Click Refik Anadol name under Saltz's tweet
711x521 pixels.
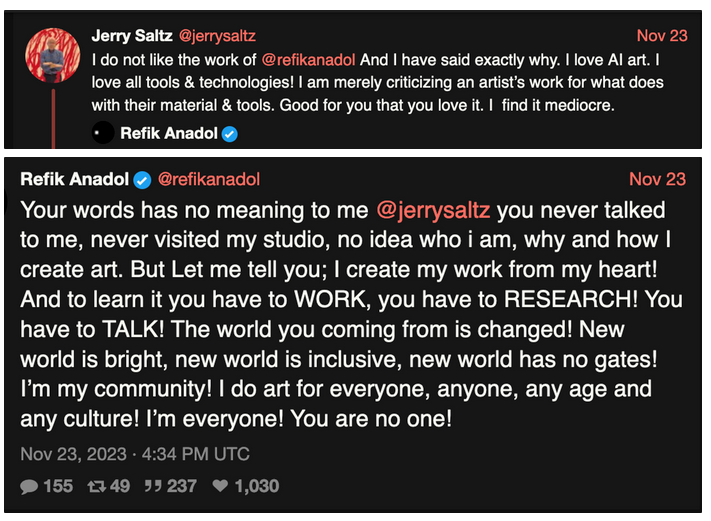[x=168, y=133]
